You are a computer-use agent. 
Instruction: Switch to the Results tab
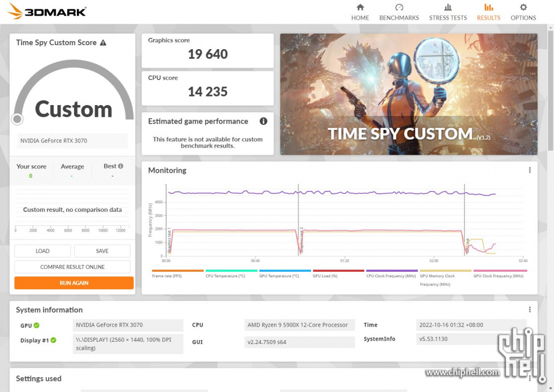pos(488,11)
